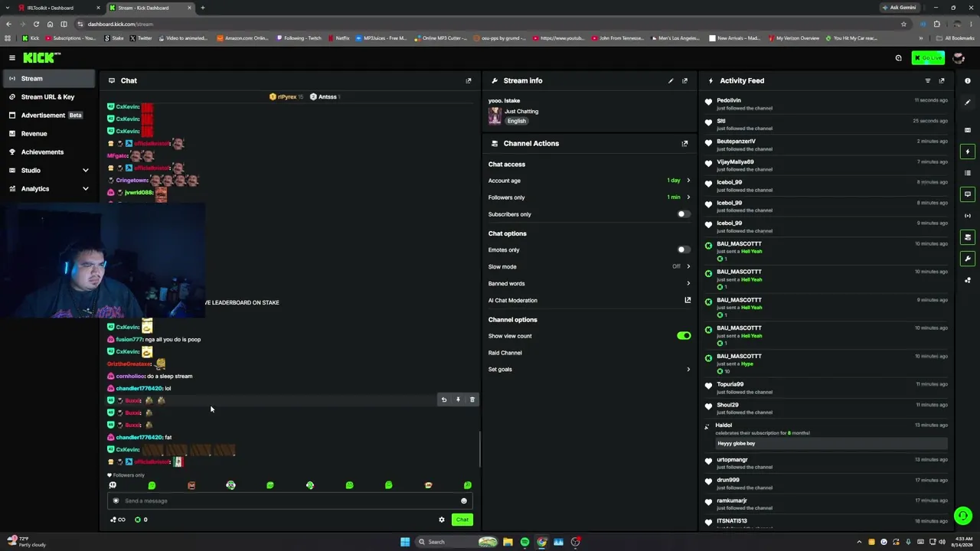Edit stream info with the pencil icon
Image resolution: width=980 pixels, height=551 pixels.
(671, 80)
